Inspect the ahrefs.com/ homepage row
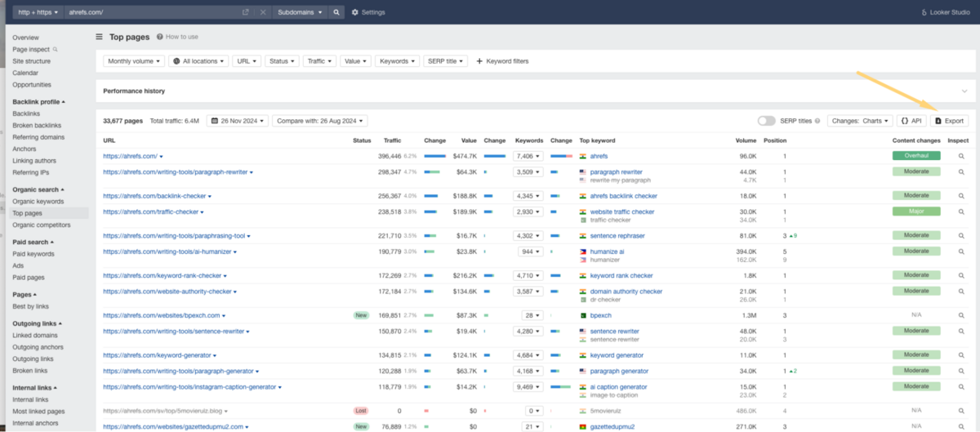This screenshot has height=432, width=980. (x=961, y=156)
